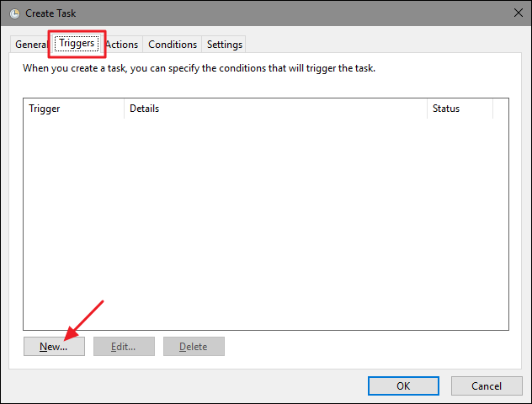Screen dimensions: 532x404
Task: Select the Triggers tab
Action: (x=75, y=43)
